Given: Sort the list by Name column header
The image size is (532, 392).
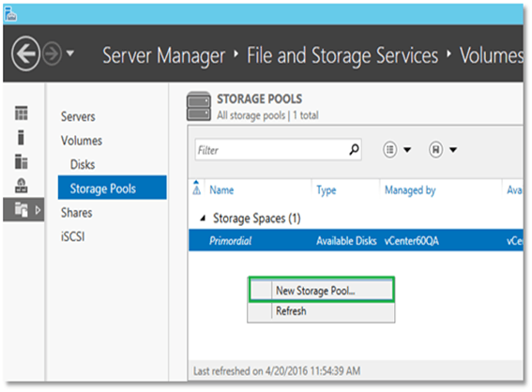Looking at the screenshot, I should coord(221,189).
